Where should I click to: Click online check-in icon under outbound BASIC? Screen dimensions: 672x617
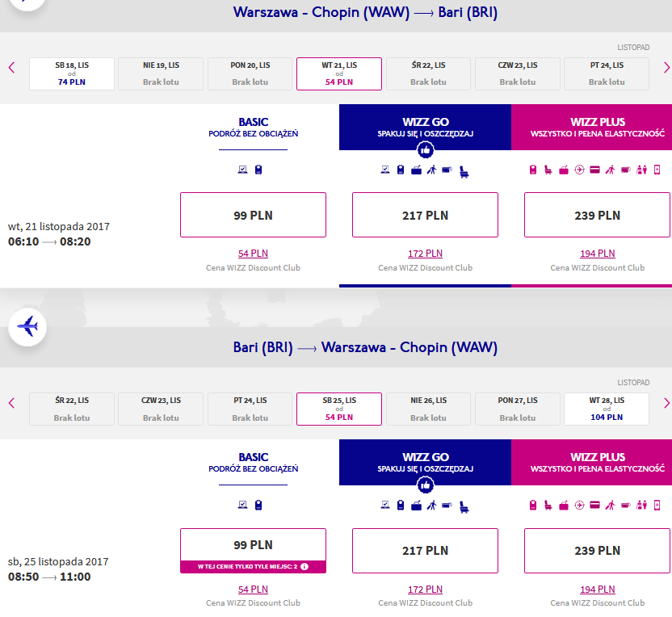242,170
